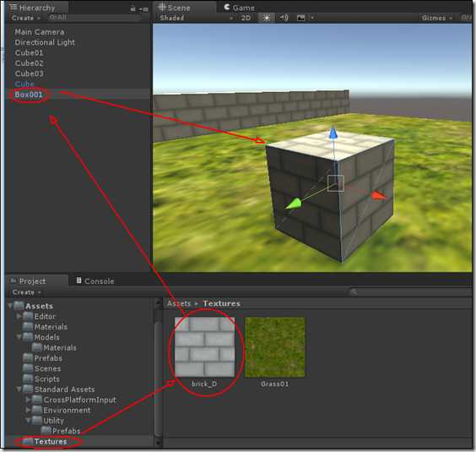Select Editor folder icon

(x=28, y=316)
